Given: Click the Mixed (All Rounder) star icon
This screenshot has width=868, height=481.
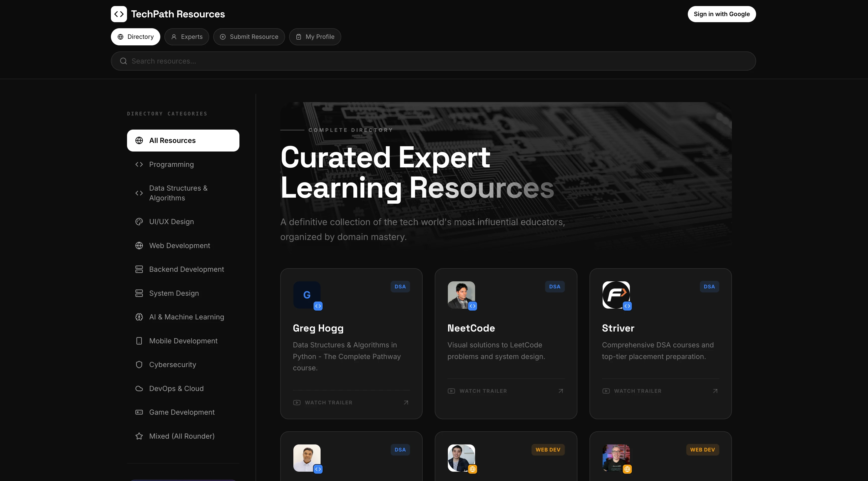Looking at the screenshot, I should [x=139, y=436].
